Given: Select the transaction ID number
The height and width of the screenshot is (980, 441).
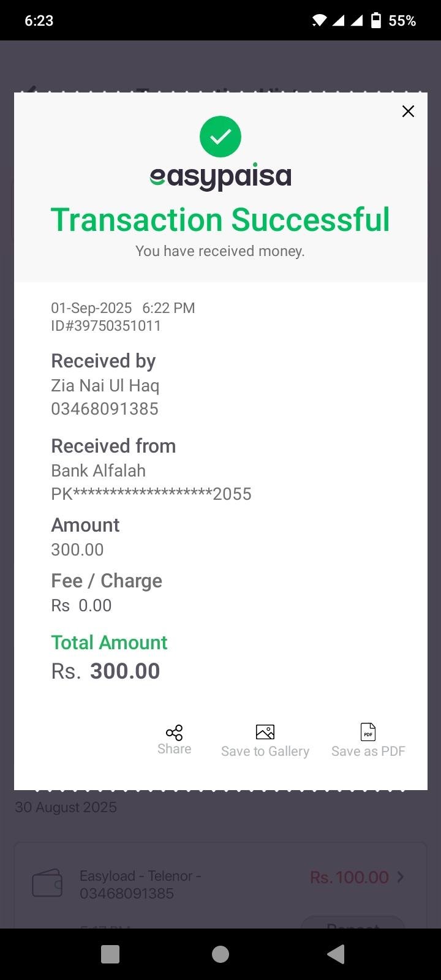Looking at the screenshot, I should pos(106,326).
